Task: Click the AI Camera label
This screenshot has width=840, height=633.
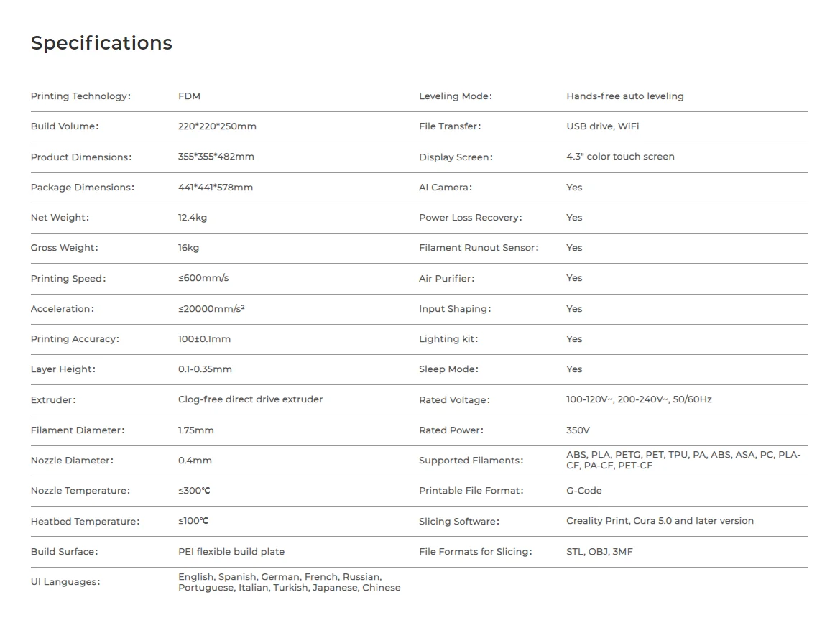Action: [x=446, y=188]
